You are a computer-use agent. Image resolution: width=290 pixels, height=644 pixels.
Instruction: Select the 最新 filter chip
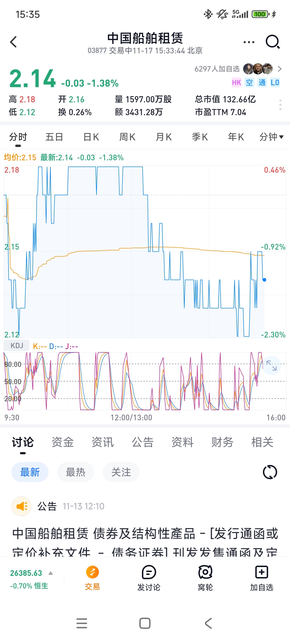pos(30,472)
